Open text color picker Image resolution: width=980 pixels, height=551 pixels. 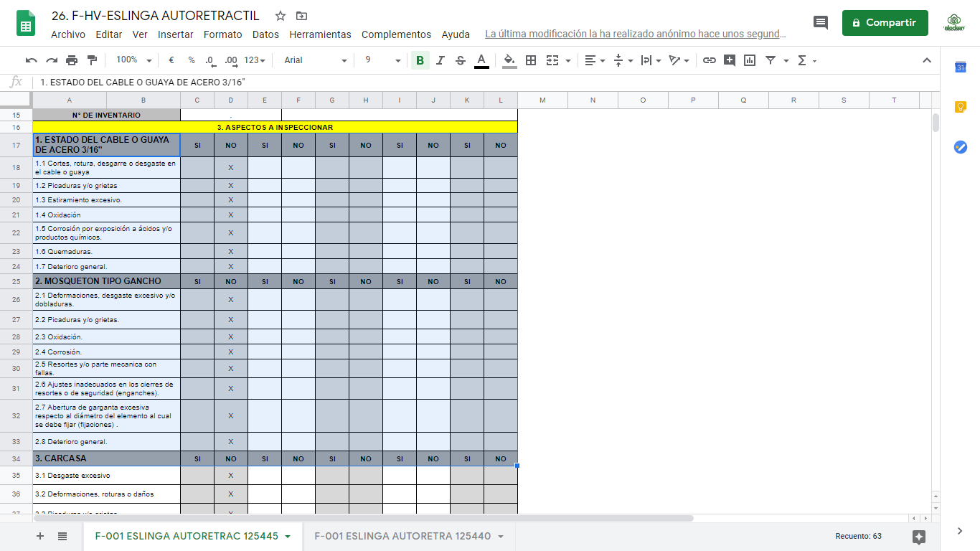[481, 60]
